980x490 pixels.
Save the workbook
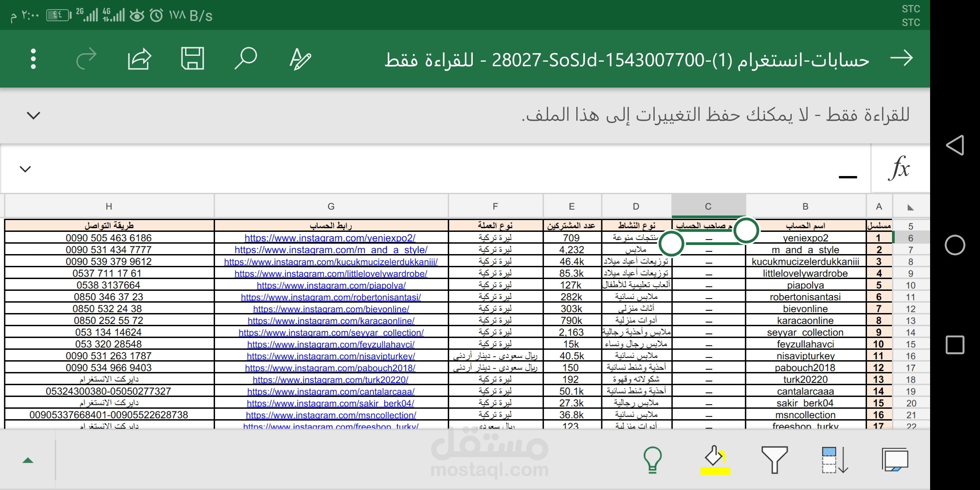click(193, 58)
